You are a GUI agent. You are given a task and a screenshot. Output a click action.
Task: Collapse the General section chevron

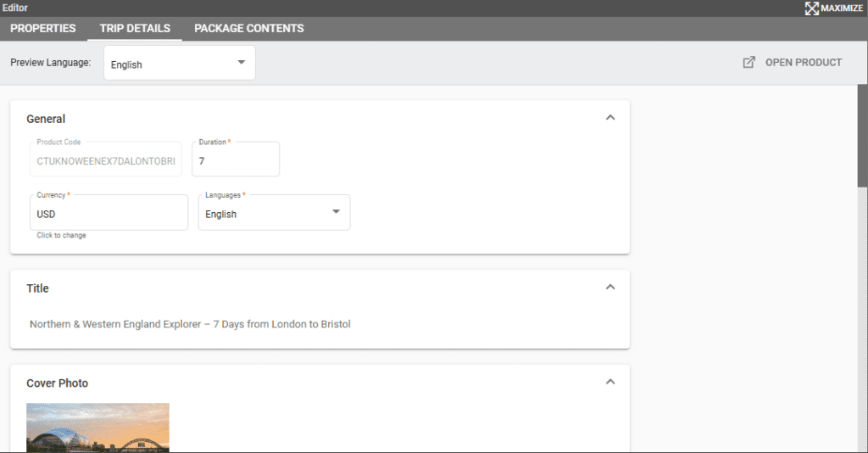[609, 118]
